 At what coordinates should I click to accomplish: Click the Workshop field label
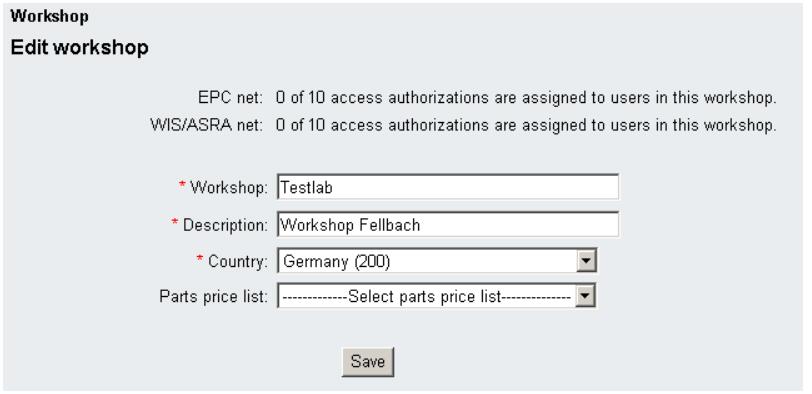[x=229, y=187]
